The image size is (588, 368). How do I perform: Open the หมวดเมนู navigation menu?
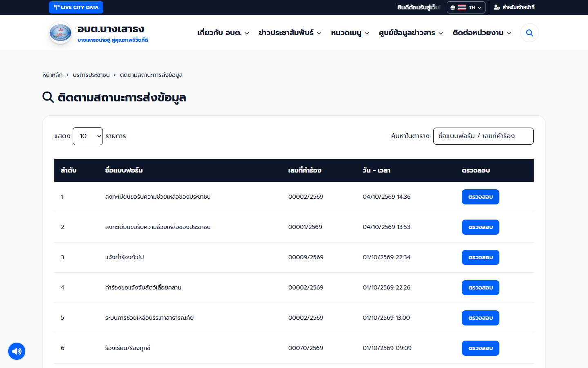coord(350,33)
